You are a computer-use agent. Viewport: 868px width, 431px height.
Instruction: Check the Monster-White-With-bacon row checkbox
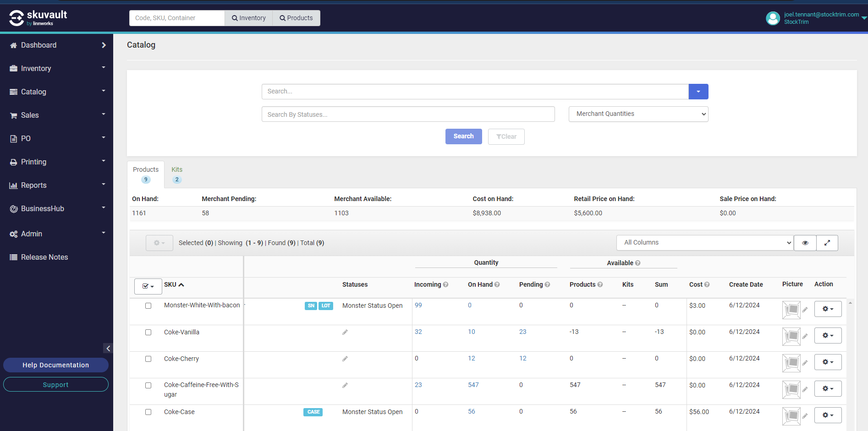click(148, 306)
